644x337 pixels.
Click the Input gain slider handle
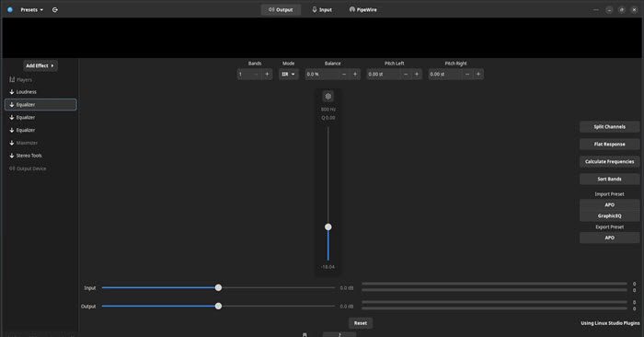pos(219,287)
